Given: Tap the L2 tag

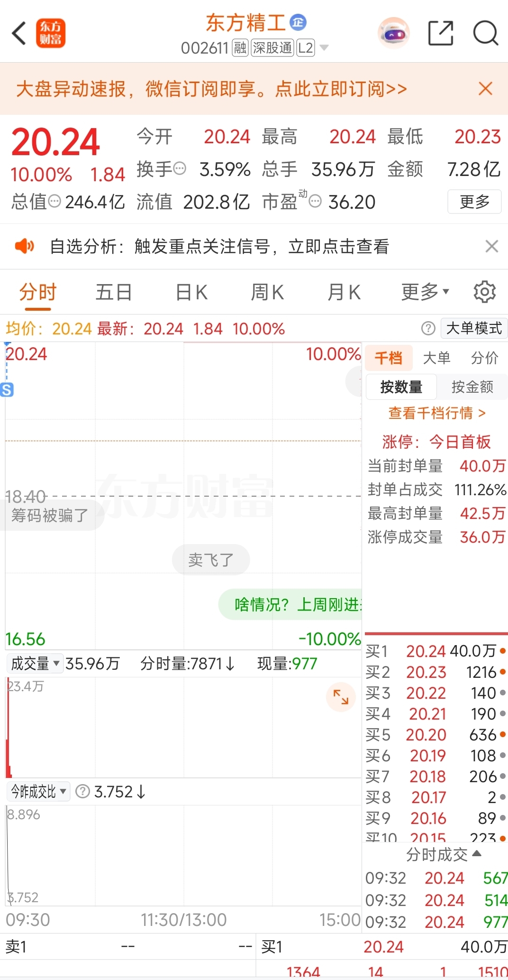Looking at the screenshot, I should click(x=306, y=48).
